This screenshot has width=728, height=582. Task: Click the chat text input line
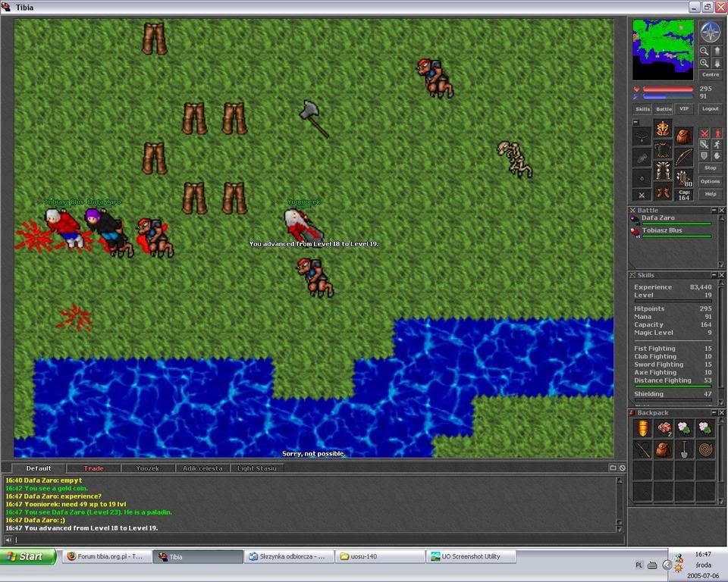[319, 540]
